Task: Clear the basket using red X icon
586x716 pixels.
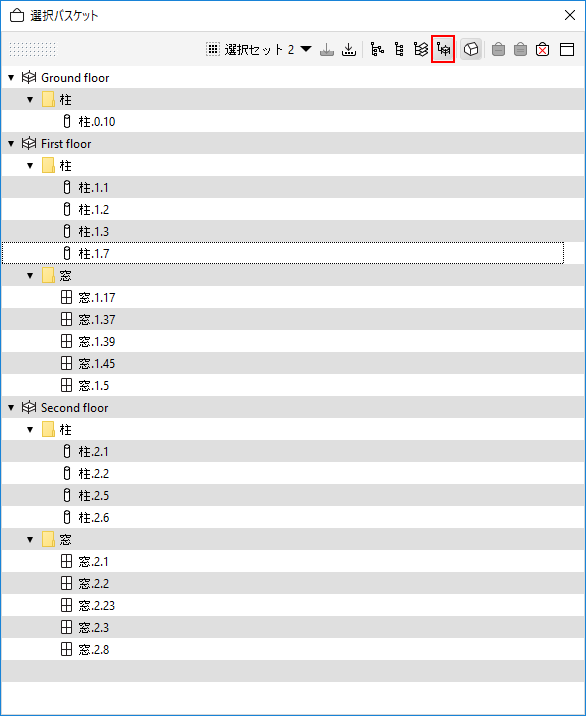Action: 542,49
